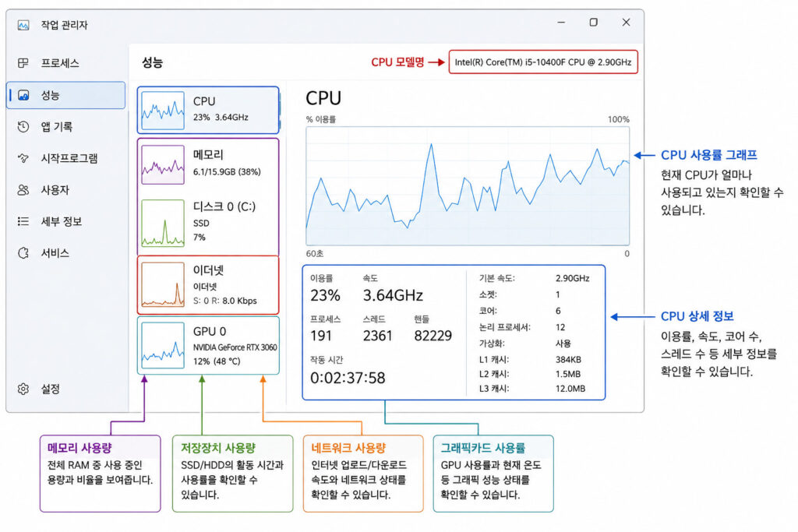Open 설정 settings label

51,389
